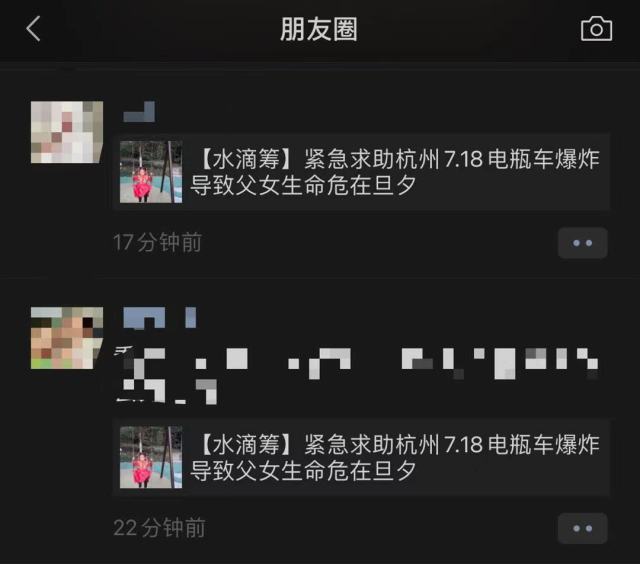This screenshot has height=564, width=640.
Task: Tap the 22分钟前 timestamp
Action: [159, 528]
